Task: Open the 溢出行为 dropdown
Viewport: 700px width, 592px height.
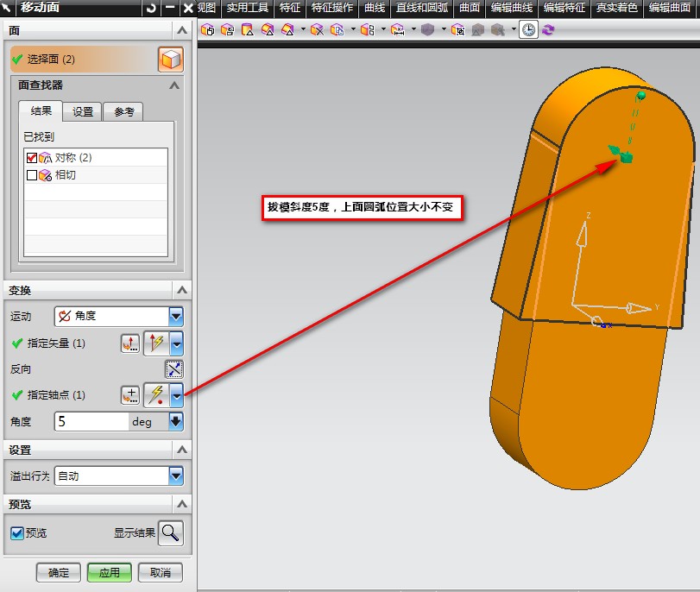Action: coord(176,475)
